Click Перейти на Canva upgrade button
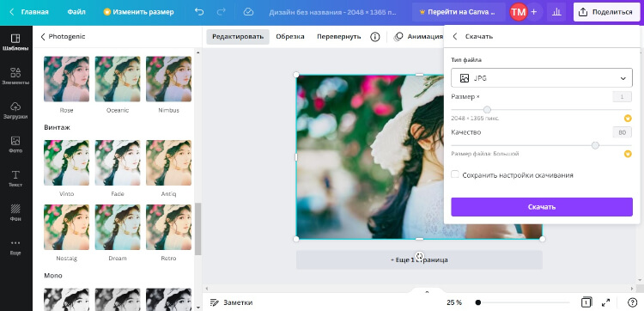Image resolution: width=644 pixels, height=311 pixels. tap(459, 12)
